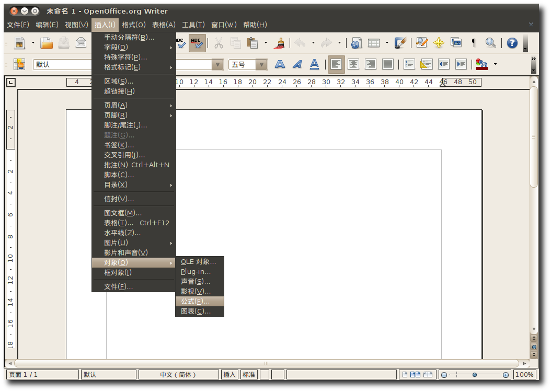Viewport: 551px width, 392px height.
Task: Expand the Table toolbar dropdown arrow
Action: tap(387, 43)
